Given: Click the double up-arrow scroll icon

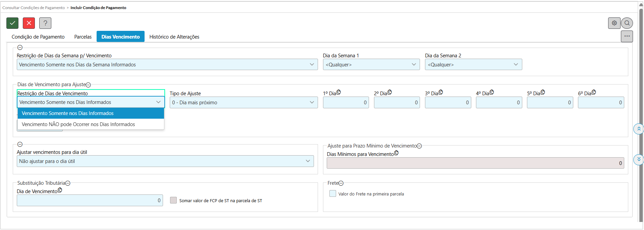Looking at the screenshot, I should (x=639, y=129).
